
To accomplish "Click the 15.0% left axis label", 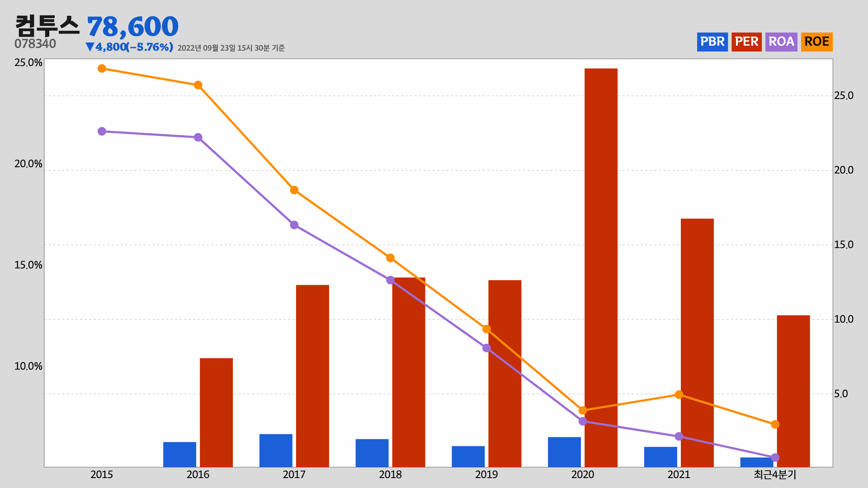I will pos(28,265).
